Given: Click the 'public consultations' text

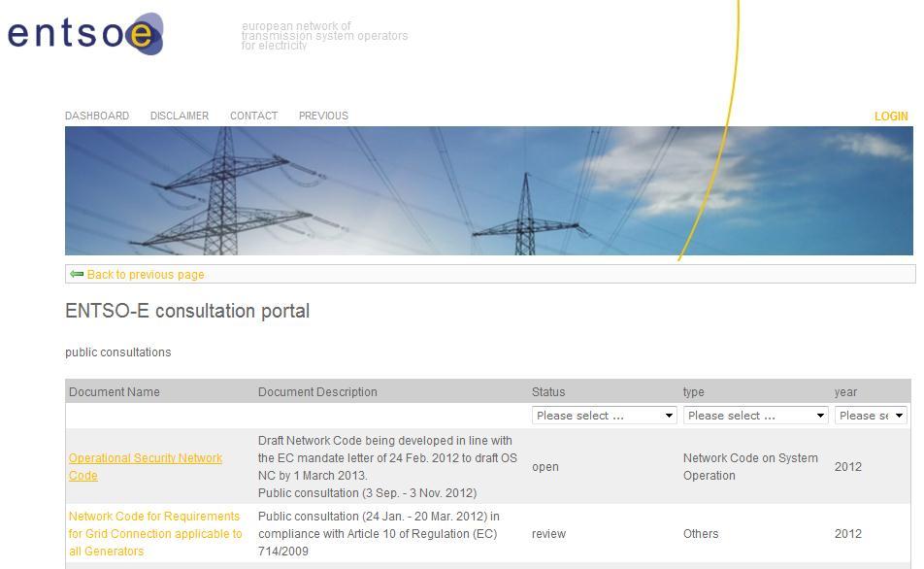Looking at the screenshot, I should 117,352.
